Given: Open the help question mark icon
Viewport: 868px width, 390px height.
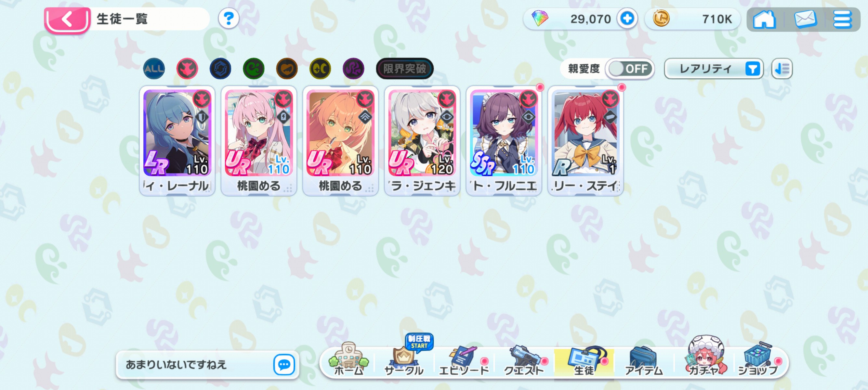Looking at the screenshot, I should 229,19.
